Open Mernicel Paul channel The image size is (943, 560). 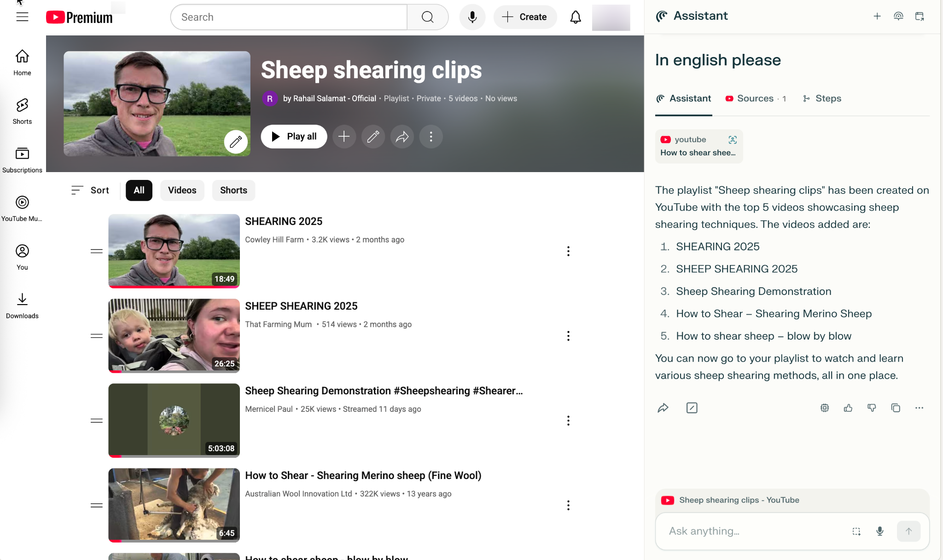click(x=269, y=409)
